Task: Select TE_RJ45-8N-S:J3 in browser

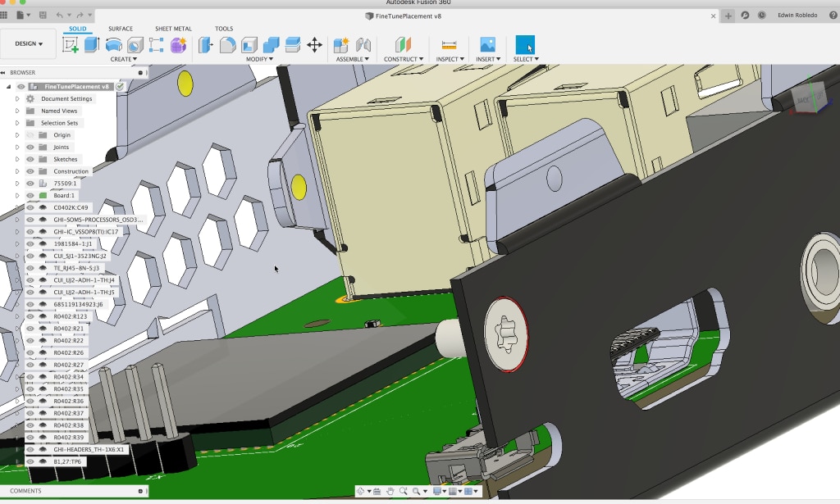Action: pyautogui.click(x=76, y=268)
